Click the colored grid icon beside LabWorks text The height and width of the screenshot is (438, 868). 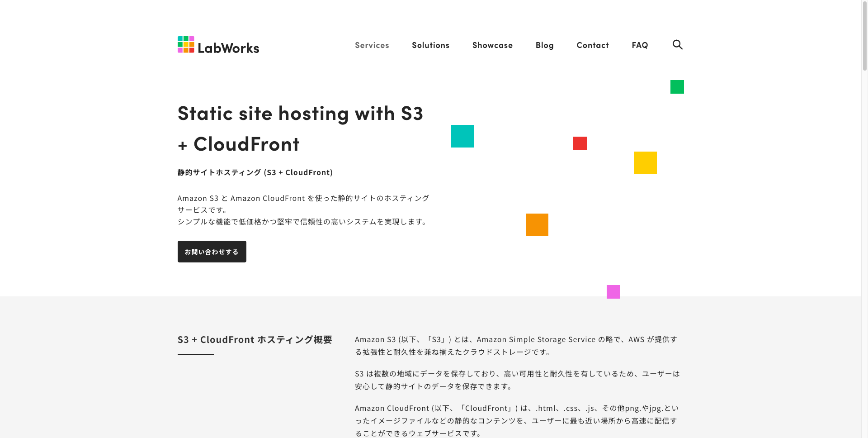pyautogui.click(x=185, y=44)
